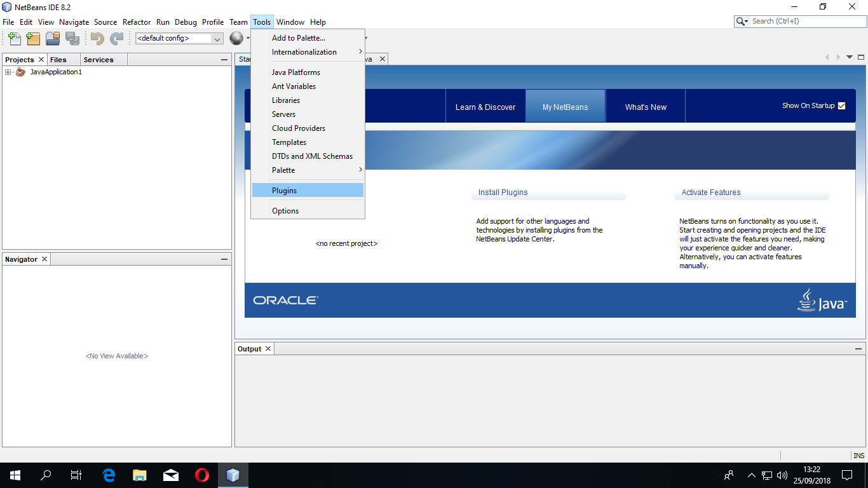
Task: Open the browser selection dropdown arrow
Action: [248, 38]
